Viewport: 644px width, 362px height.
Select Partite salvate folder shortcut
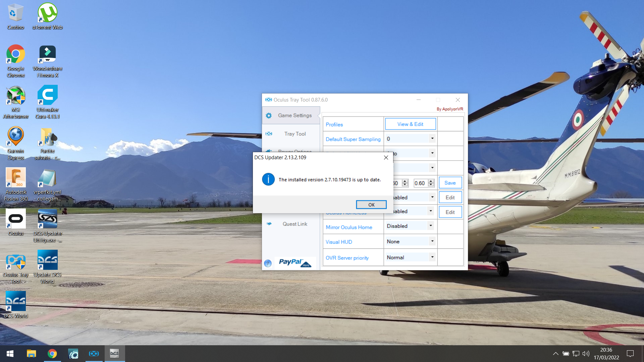click(47, 143)
